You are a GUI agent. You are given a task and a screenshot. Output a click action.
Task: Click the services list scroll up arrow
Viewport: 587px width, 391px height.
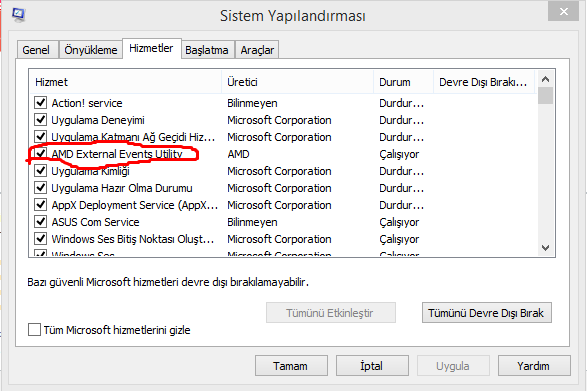tap(545, 79)
